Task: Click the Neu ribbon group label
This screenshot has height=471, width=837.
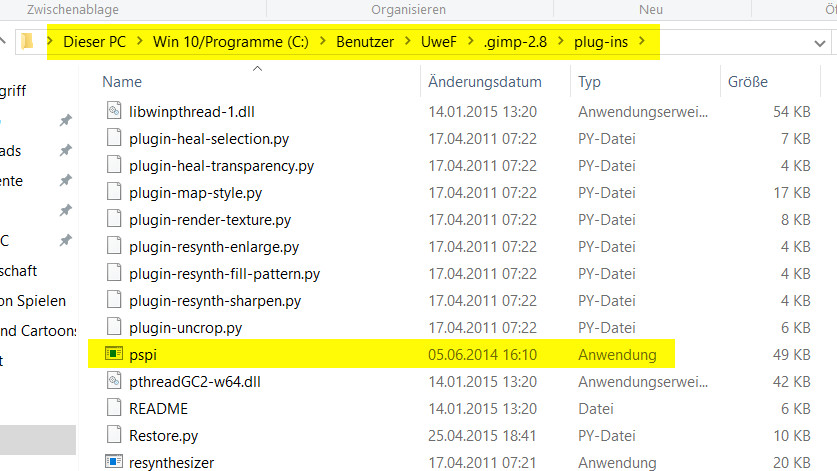Action: tap(651, 10)
